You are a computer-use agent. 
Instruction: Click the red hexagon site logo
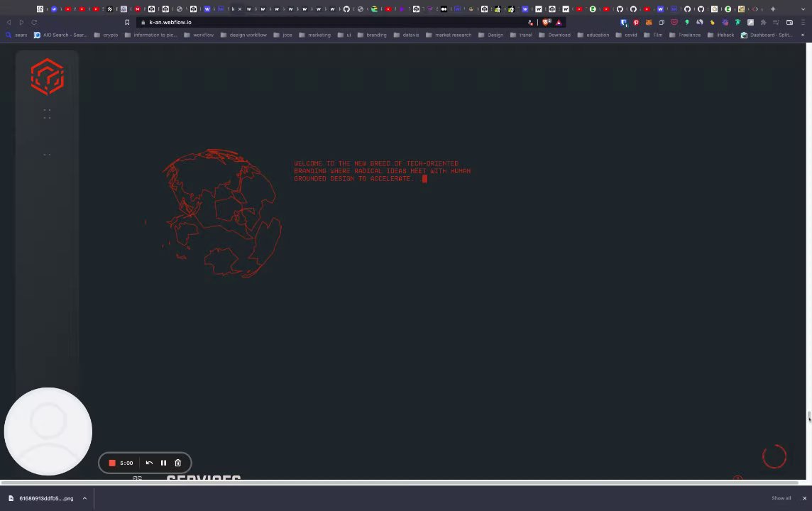47,77
